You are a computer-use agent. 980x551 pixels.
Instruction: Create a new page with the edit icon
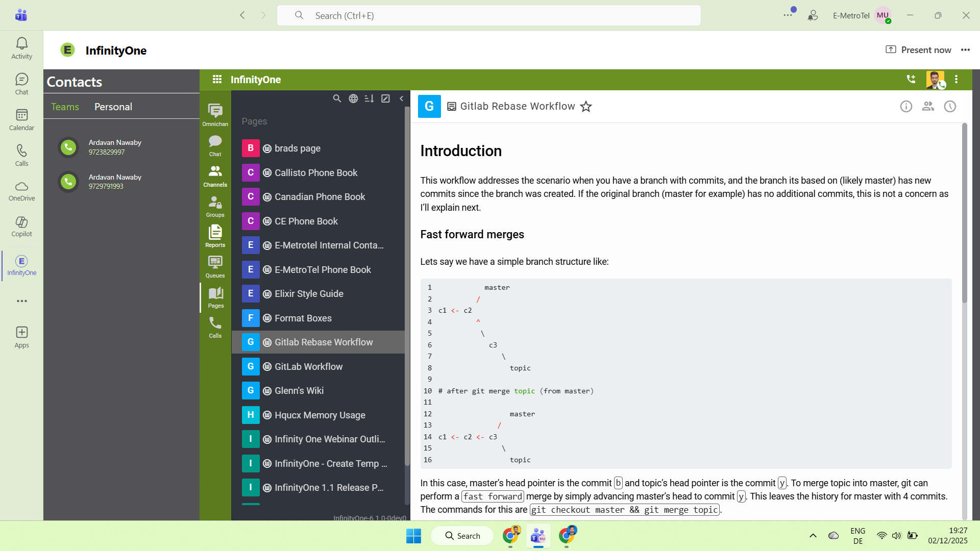click(385, 98)
